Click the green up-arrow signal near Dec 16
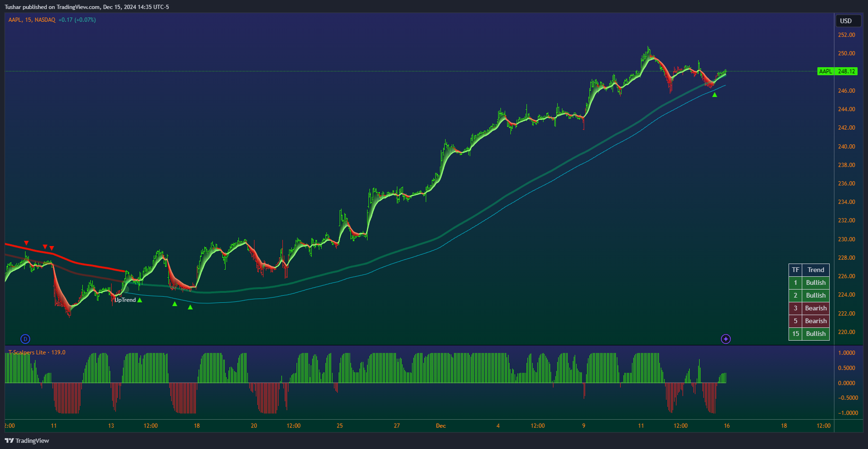 (x=714, y=95)
